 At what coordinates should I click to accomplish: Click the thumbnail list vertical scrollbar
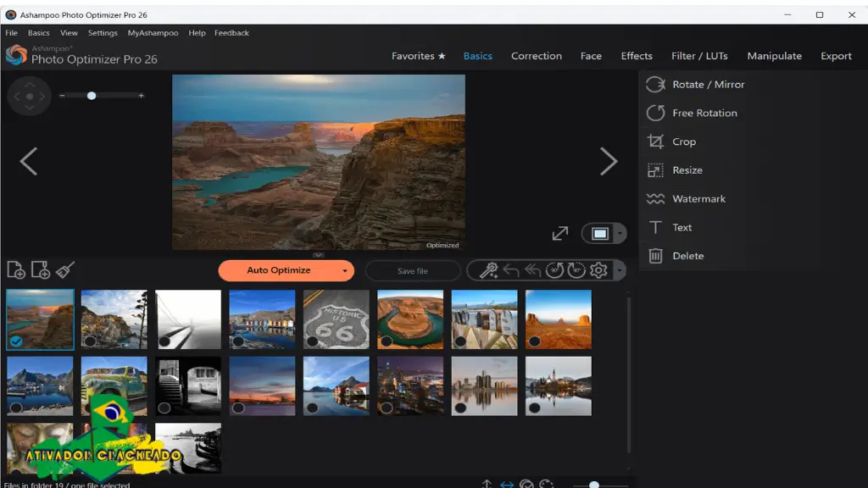click(x=628, y=376)
